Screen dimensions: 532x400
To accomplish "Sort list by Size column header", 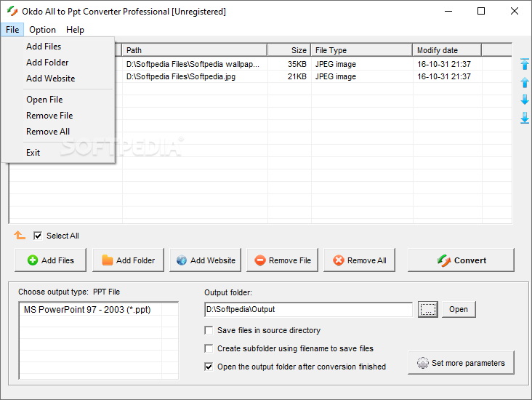I will (x=289, y=50).
